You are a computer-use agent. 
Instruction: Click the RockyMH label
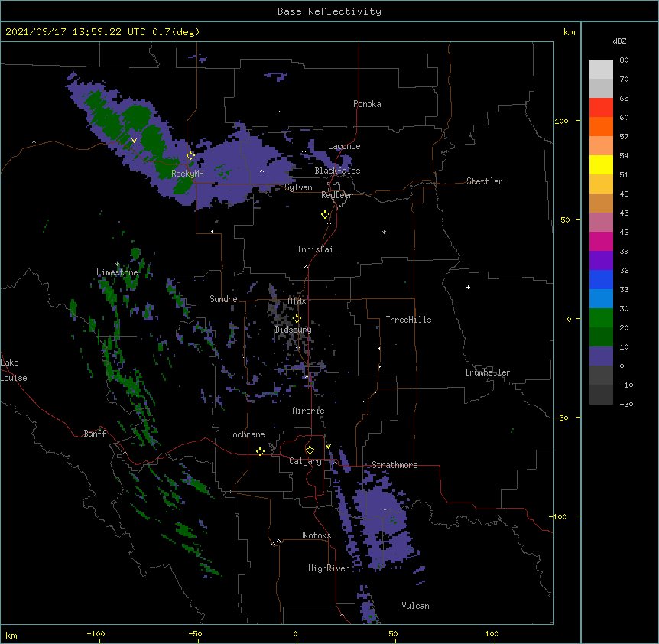187,174
